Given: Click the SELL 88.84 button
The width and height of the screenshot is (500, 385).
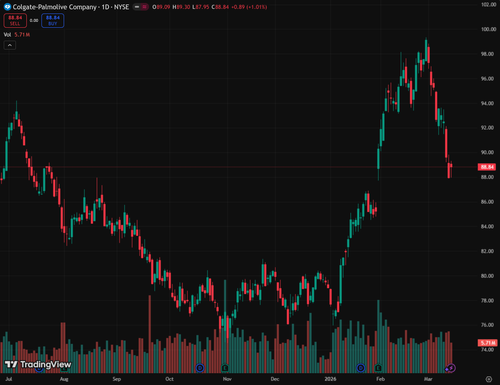Looking at the screenshot, I should tap(15, 21).
